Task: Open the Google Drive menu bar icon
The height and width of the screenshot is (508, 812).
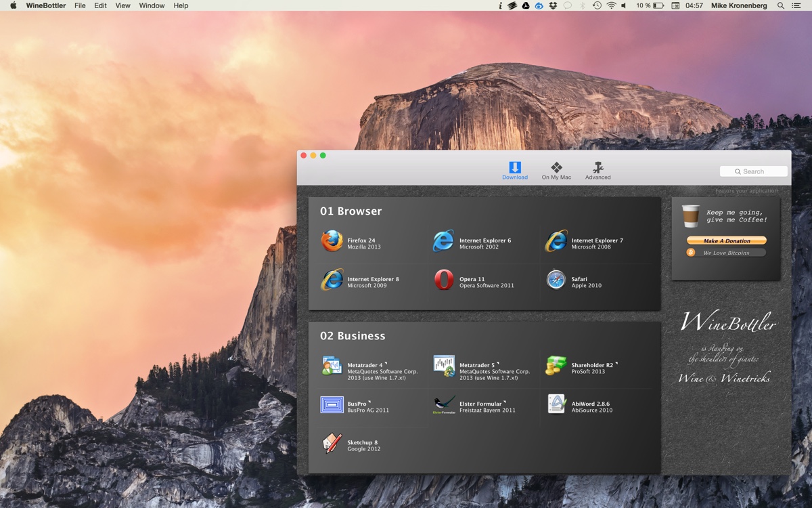Action: point(526,5)
